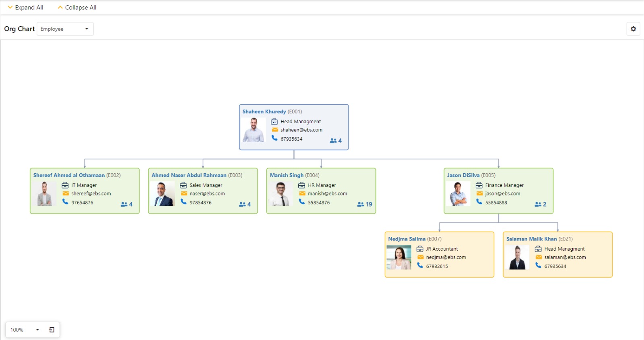Click the phone icon on Nedjma Salima's card
Screen dimensions: 644x340
click(x=420, y=265)
